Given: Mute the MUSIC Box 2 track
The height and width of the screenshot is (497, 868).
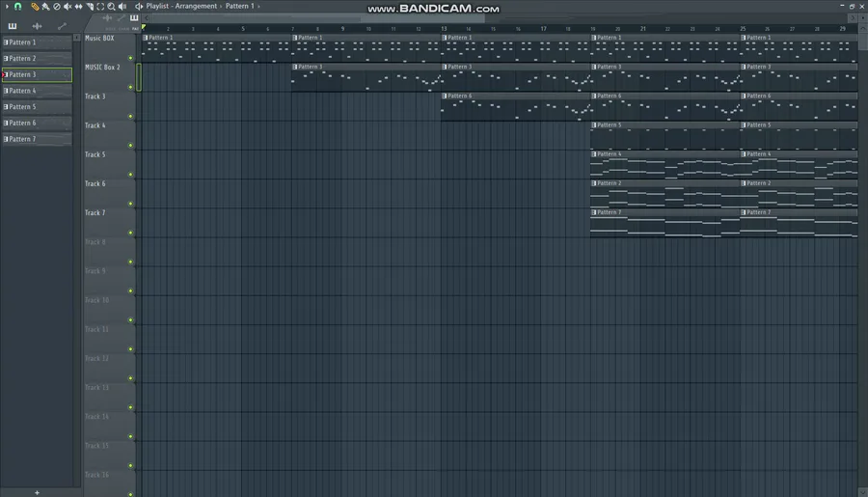Looking at the screenshot, I should [x=130, y=87].
